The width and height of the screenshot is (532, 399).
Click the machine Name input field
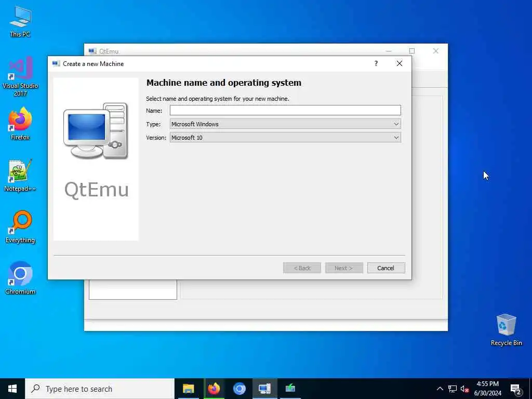click(285, 110)
